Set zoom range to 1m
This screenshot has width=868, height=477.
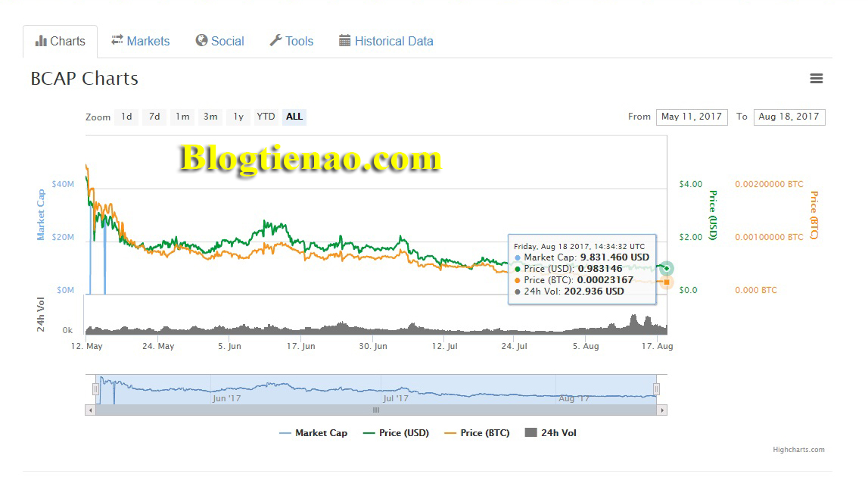click(x=182, y=117)
